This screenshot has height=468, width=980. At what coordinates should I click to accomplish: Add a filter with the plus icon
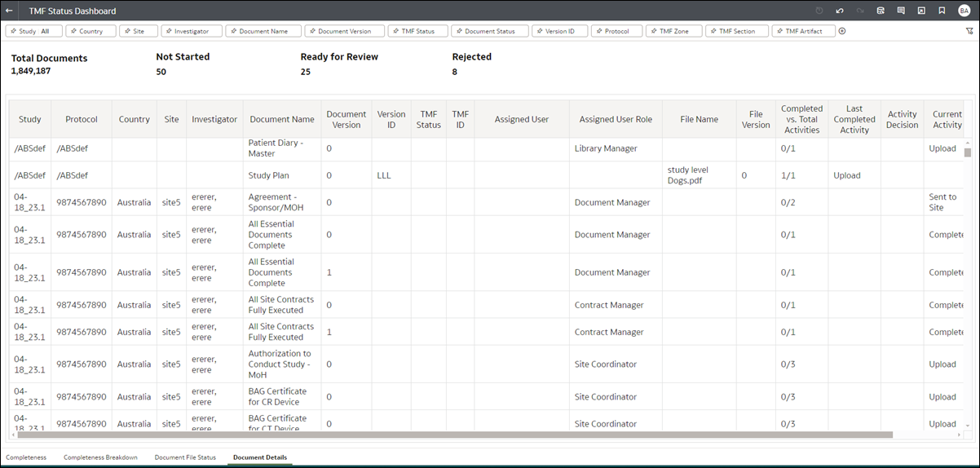842,31
